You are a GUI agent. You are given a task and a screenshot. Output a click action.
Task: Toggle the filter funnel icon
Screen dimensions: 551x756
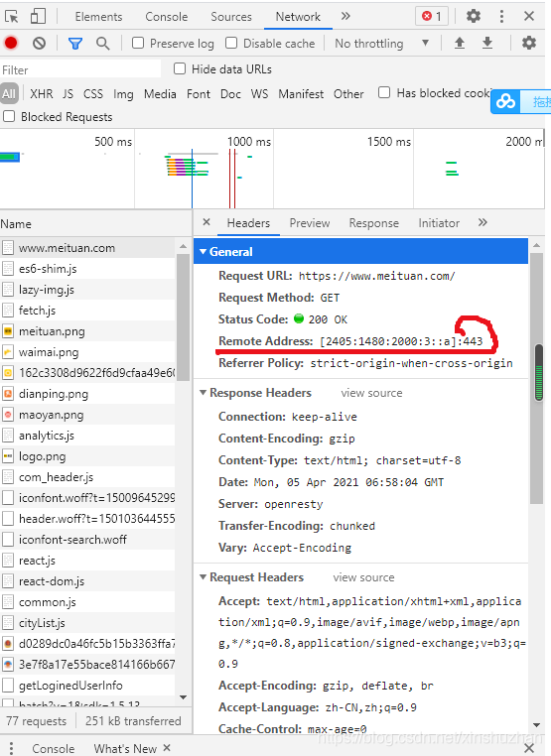(74, 44)
